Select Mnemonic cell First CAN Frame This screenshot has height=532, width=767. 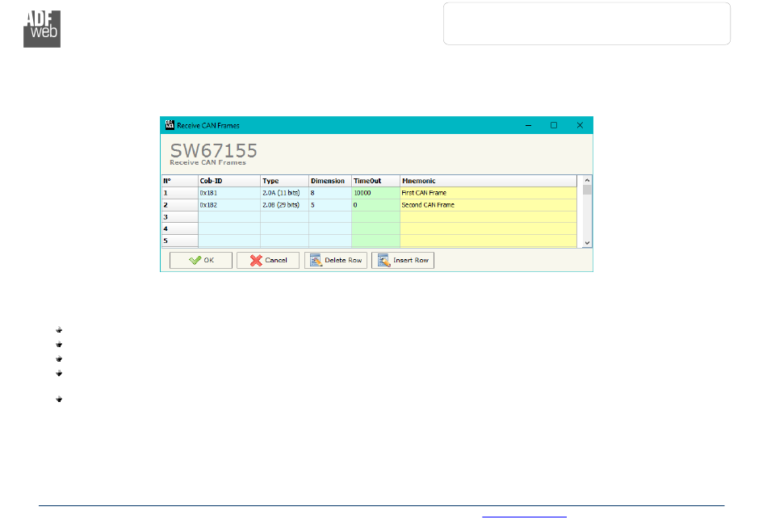[488, 193]
